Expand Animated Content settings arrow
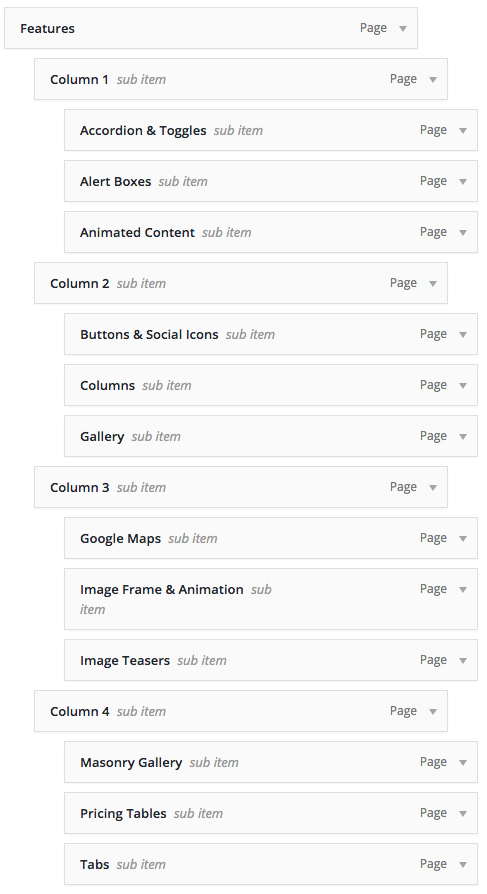The width and height of the screenshot is (487, 894). click(x=463, y=233)
